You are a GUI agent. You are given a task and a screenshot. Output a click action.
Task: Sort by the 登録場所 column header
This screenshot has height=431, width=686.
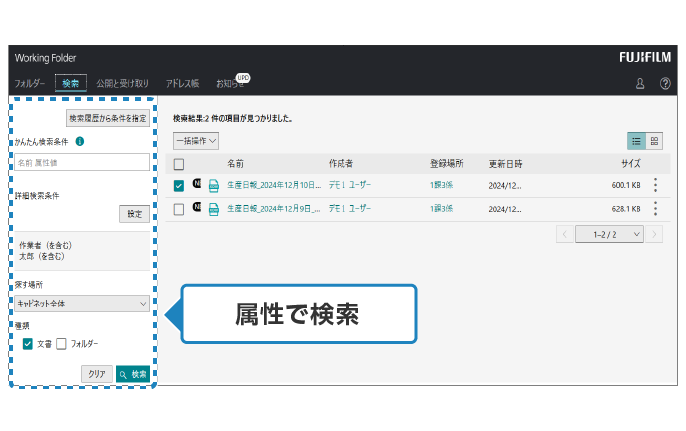[446, 164]
